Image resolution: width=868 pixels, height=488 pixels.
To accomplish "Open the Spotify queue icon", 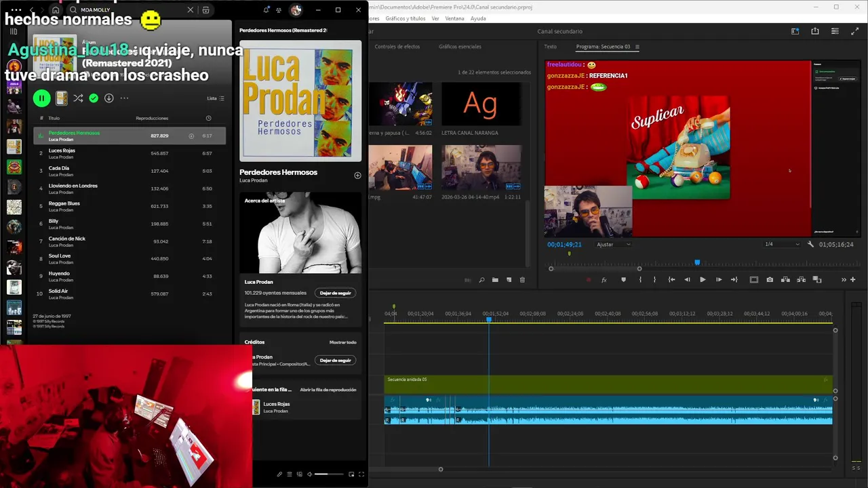I will coord(290,474).
